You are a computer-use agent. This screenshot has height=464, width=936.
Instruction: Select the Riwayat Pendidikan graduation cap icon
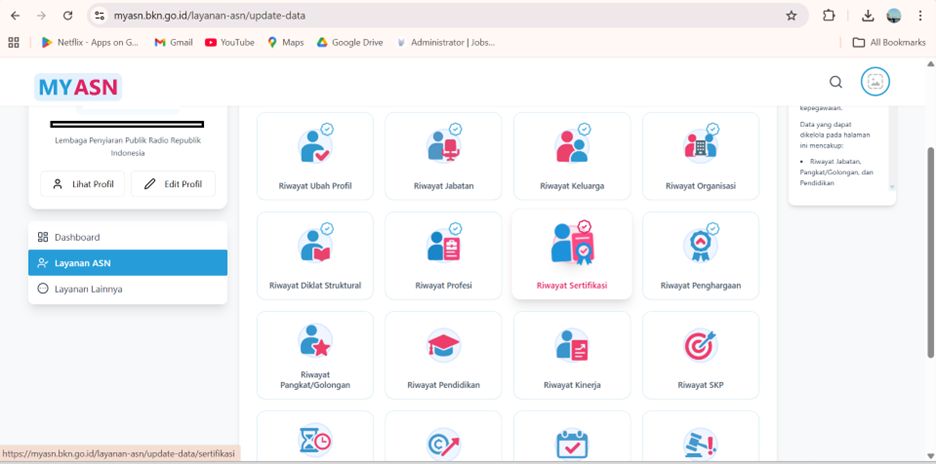[x=444, y=345]
